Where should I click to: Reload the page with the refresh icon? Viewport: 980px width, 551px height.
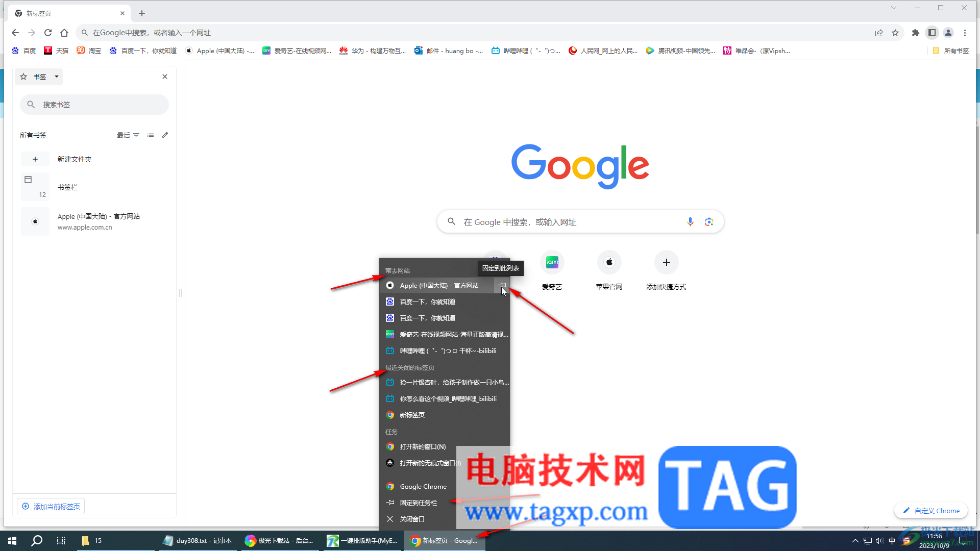pyautogui.click(x=48, y=33)
